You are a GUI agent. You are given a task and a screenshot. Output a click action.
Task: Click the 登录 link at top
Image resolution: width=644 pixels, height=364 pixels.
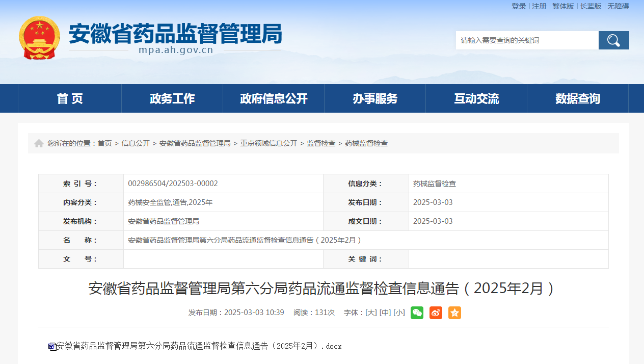coord(519,6)
